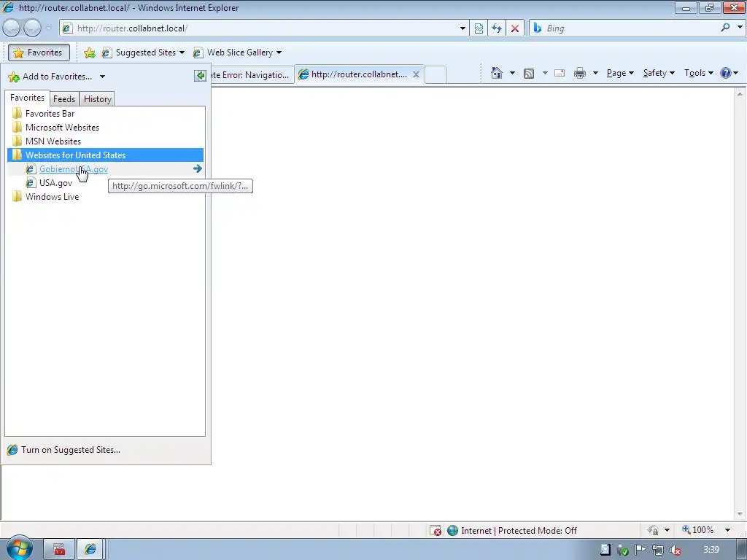
Task: Open the Print dropdown arrow
Action: [595, 73]
